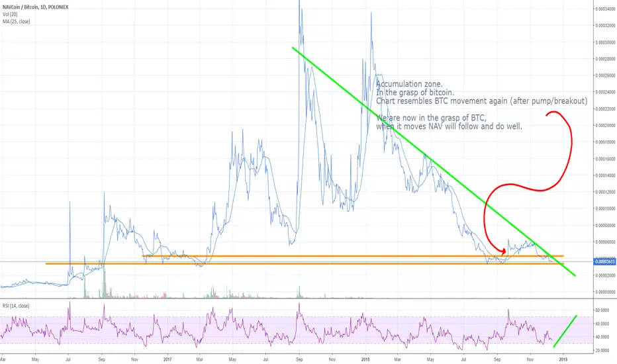The height and width of the screenshot is (364, 617).
Task: Click the 0.00010000 price axis label
Action: (x=605, y=209)
